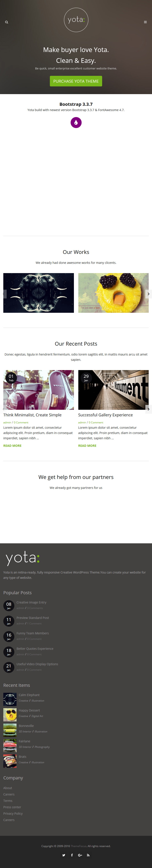Click the purple droplet icon under Bootstrap 3.3.7
Viewport: 152px width, 868px height.
click(76, 123)
